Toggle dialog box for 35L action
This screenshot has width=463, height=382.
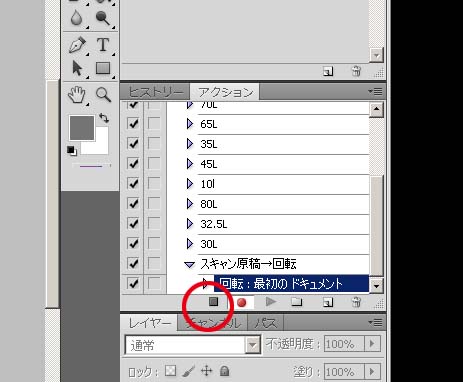click(x=154, y=144)
